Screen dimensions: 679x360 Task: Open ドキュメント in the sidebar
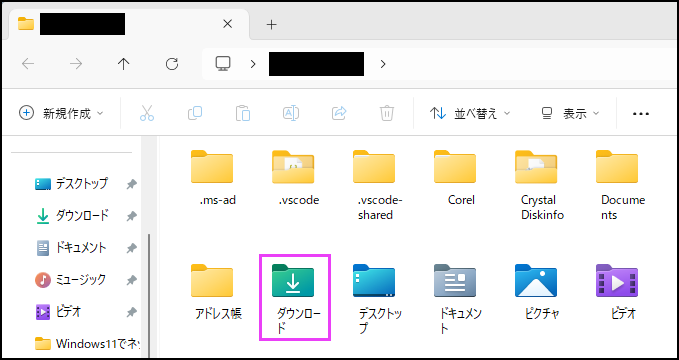pyautogui.click(x=71, y=248)
